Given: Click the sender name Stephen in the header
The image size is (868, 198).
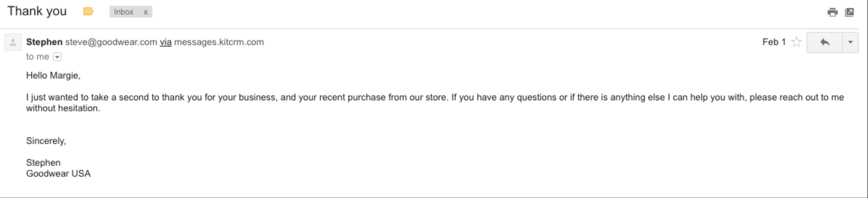Looking at the screenshot, I should (44, 42).
